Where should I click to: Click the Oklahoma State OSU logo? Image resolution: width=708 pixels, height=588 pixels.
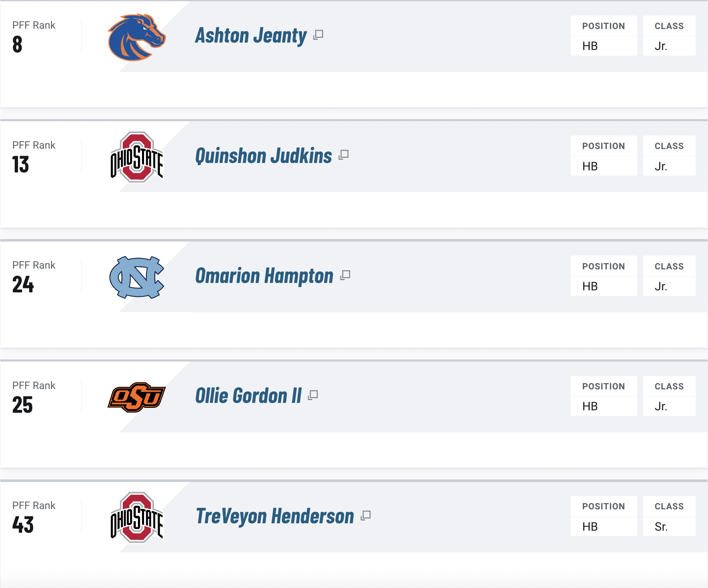point(137,397)
